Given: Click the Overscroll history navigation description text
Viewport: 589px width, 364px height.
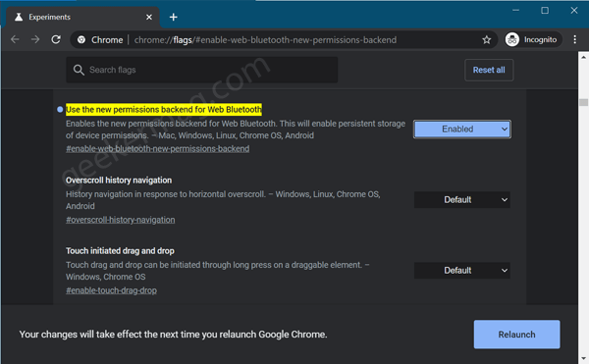Looking at the screenshot, I should pos(223,200).
